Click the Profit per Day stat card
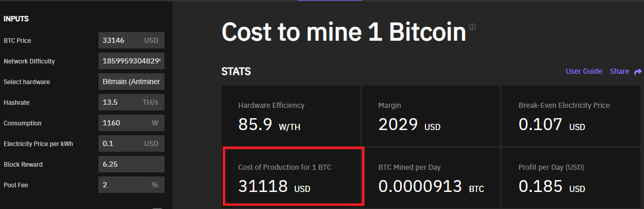 pos(571,178)
